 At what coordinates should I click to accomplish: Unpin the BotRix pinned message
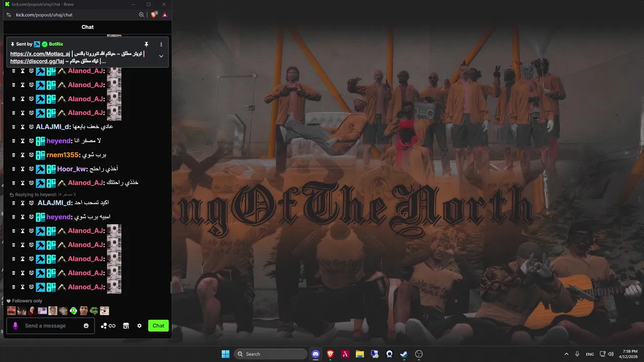click(146, 44)
